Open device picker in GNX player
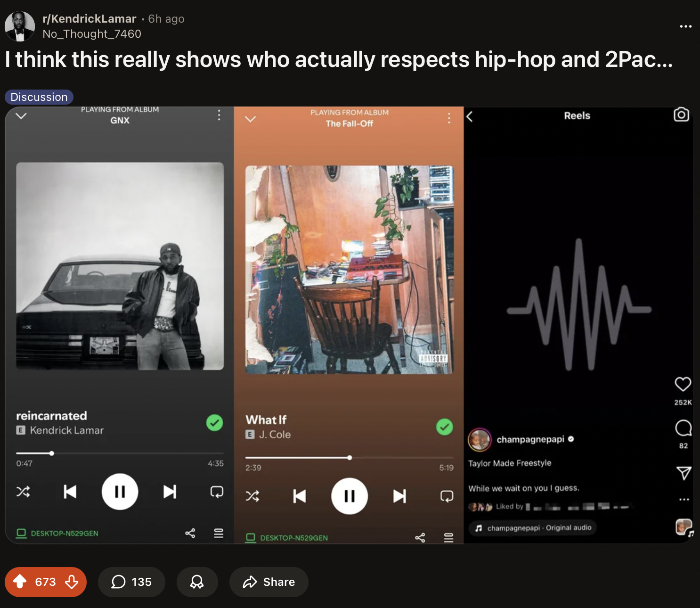 coord(57,534)
